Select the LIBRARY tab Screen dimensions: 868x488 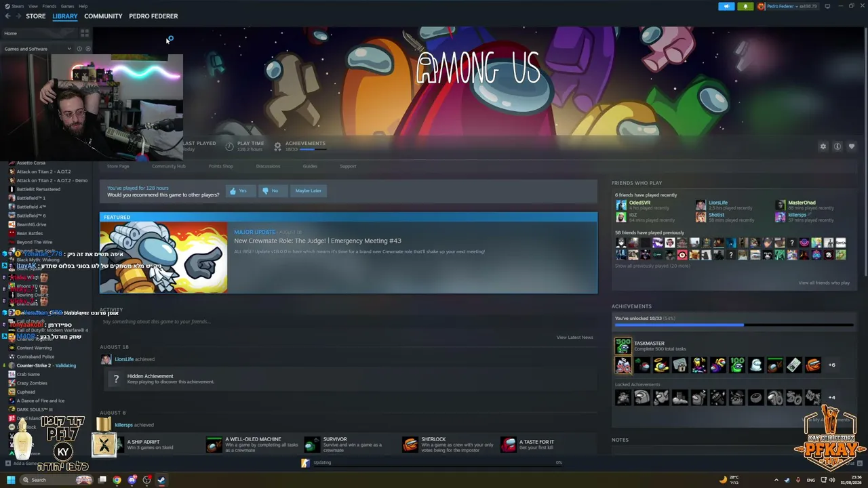tap(65, 16)
